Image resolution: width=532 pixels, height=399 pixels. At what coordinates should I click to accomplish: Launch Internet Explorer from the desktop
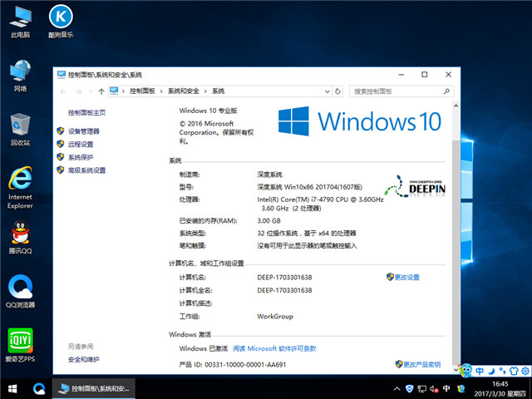[20, 188]
